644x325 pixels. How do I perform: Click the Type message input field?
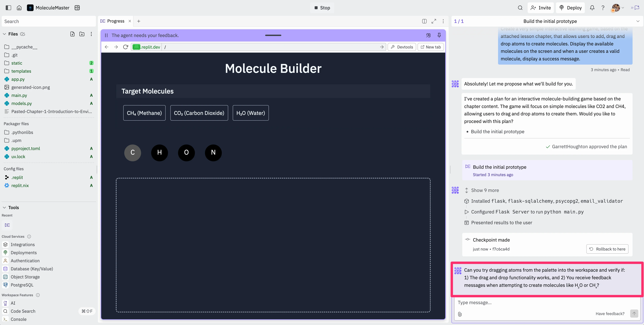538,302
